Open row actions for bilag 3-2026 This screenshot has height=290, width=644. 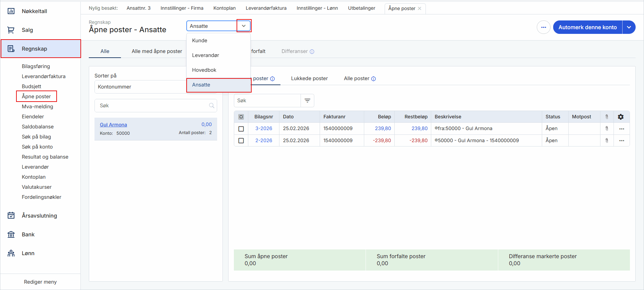(x=622, y=129)
